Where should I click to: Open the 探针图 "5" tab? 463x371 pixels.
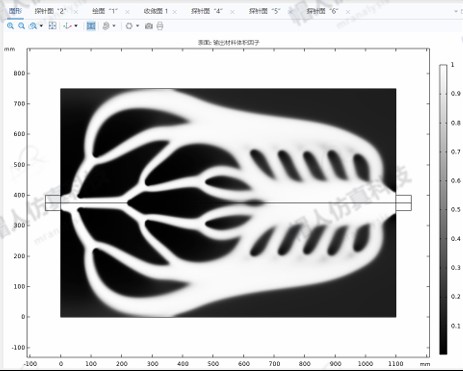point(264,11)
